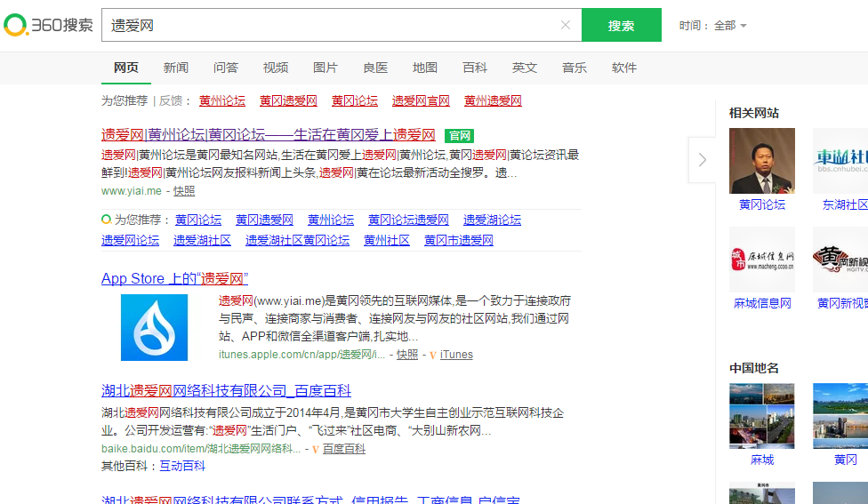
Task: Click the www.yiai.me green URL text
Action: [132, 191]
